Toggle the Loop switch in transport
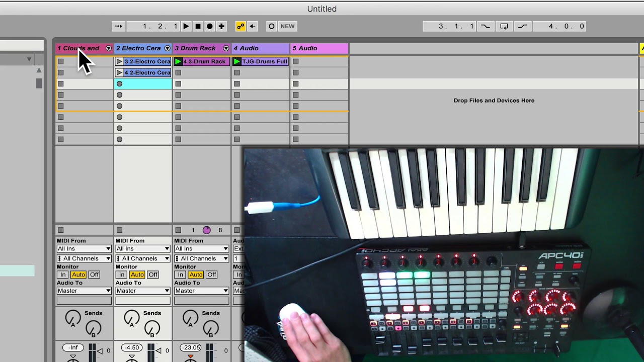 point(504,26)
